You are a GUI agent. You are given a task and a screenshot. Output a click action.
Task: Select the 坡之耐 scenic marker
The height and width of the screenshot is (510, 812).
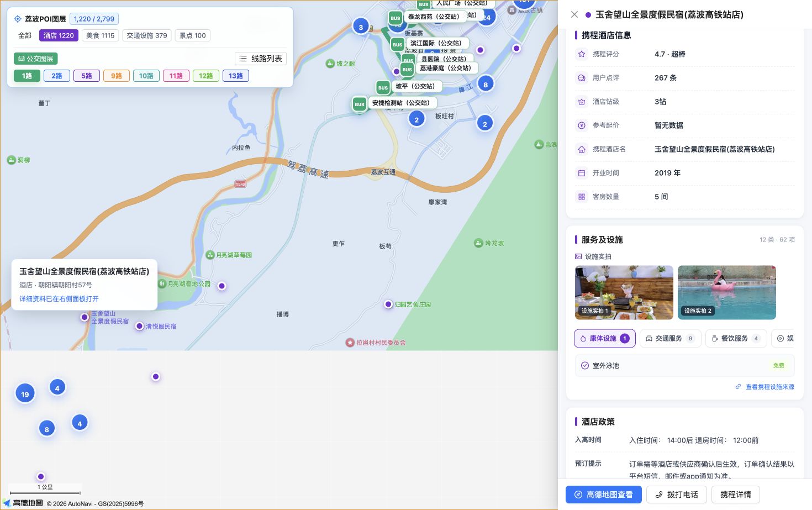330,64
